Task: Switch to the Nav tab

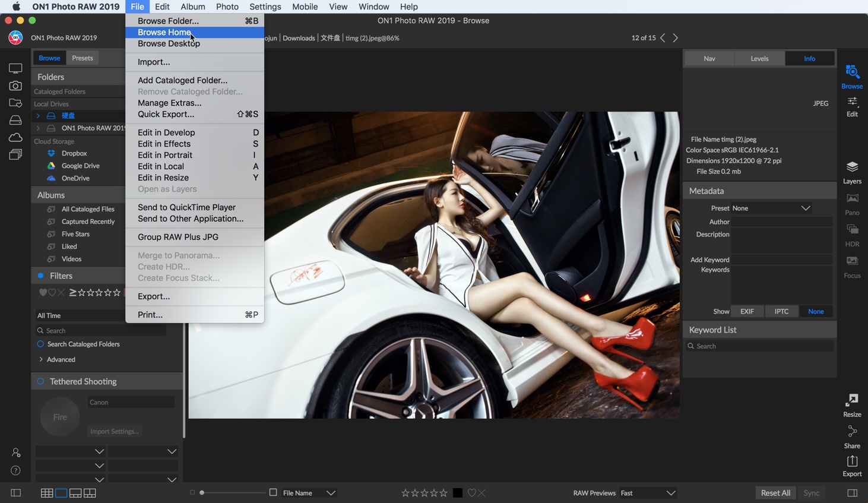Action: pos(709,59)
